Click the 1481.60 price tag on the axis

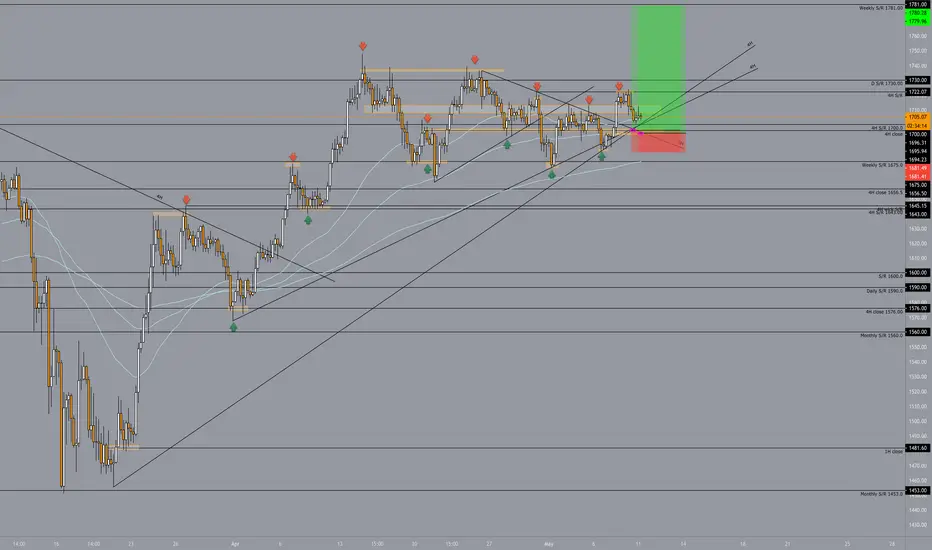coord(918,448)
